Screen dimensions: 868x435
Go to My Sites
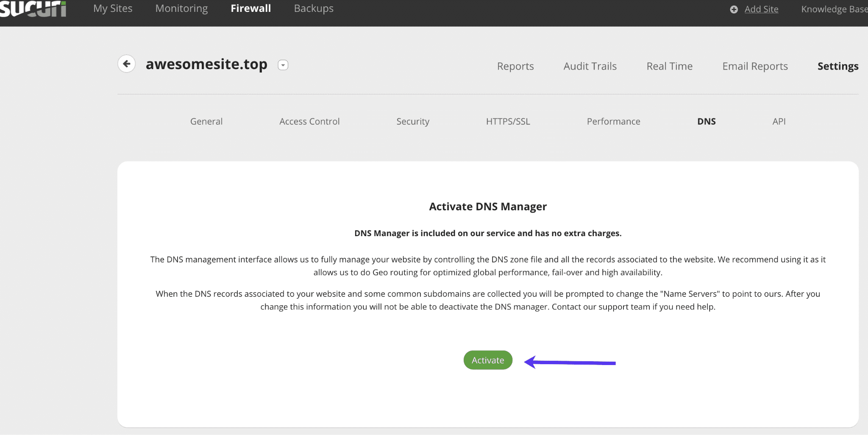[x=113, y=8]
